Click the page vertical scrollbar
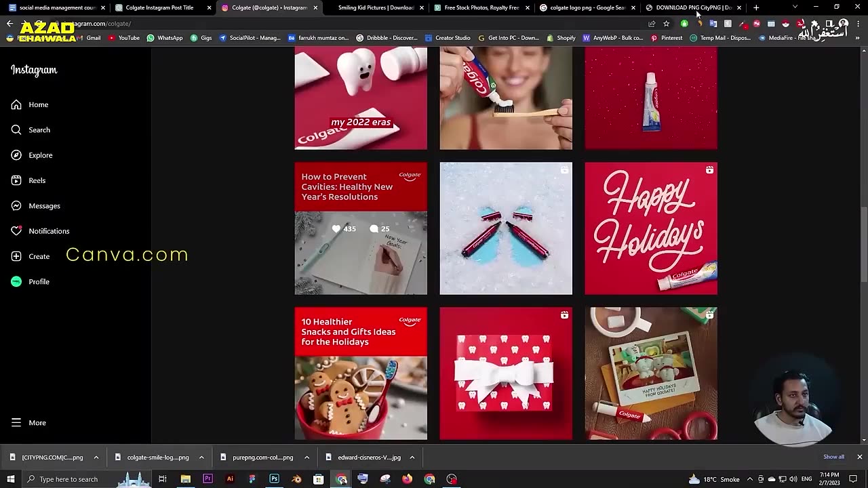This screenshot has width=868, height=488. point(863,244)
